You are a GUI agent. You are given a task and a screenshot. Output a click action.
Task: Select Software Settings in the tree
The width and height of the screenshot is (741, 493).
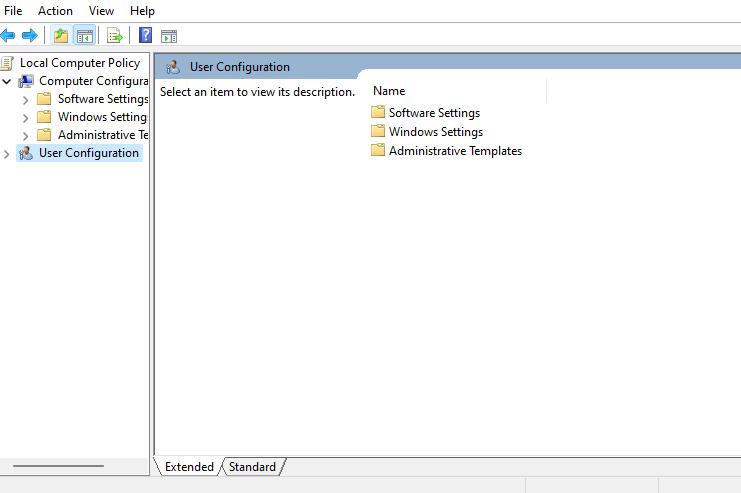(103, 99)
